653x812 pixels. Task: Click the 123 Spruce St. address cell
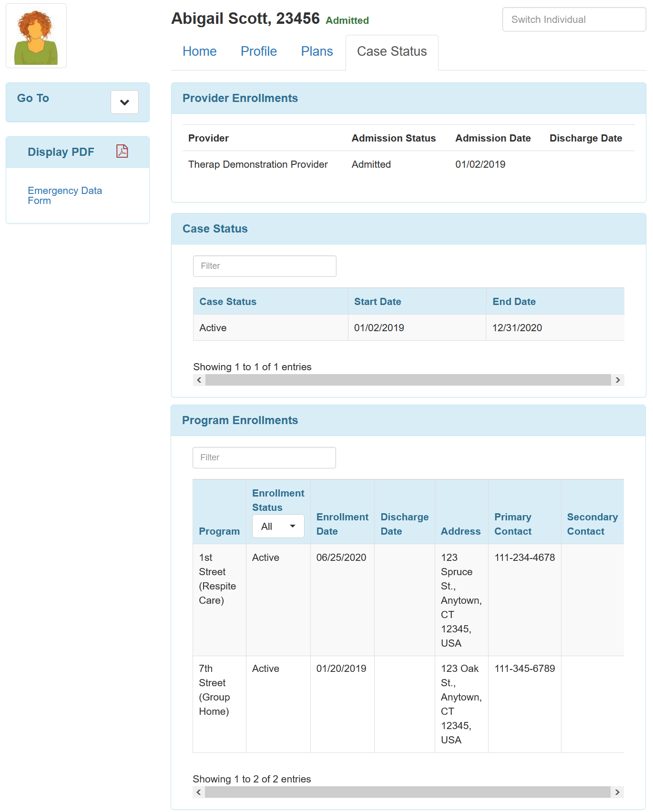[461, 600]
